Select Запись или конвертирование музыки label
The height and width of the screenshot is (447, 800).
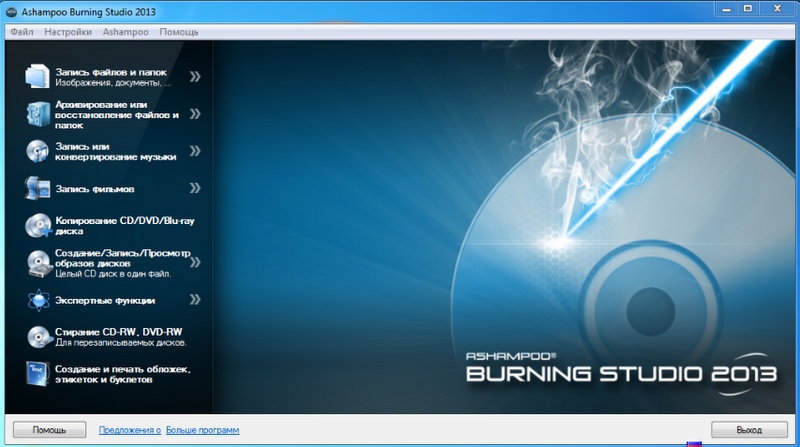click(116, 152)
